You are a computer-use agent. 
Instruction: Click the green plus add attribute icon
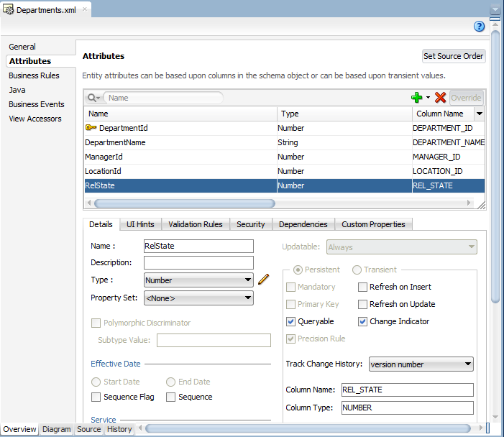(x=416, y=97)
